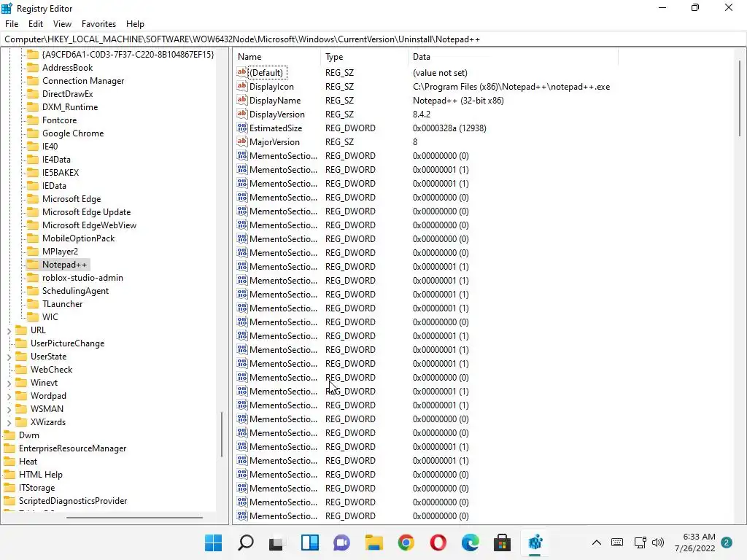The width and height of the screenshot is (747, 560).
Task: Select the AddressBook key folder icon
Action: coord(32,68)
